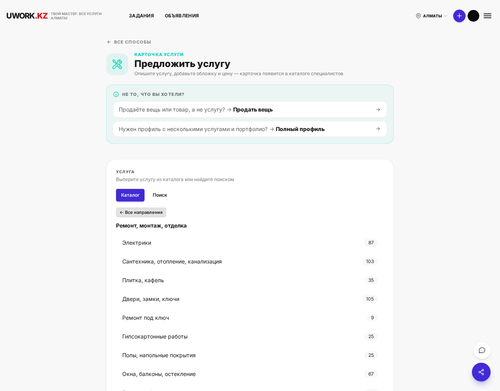Click the purple share floating button
The image size is (500, 391).
point(481,372)
